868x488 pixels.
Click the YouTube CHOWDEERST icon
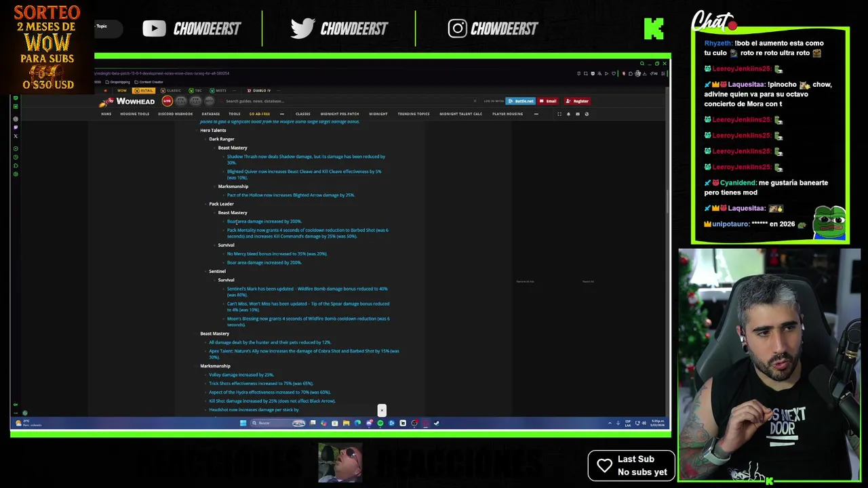click(154, 28)
